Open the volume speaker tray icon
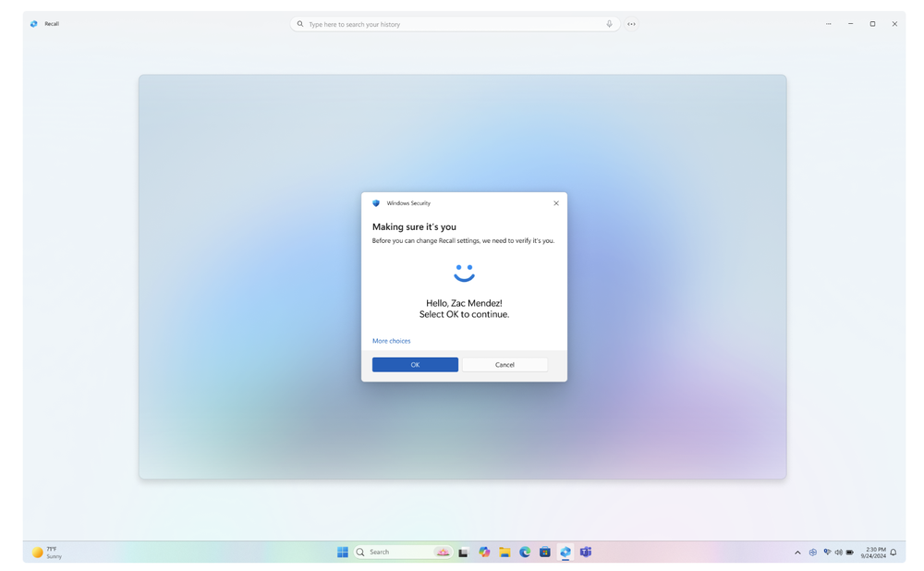 click(x=839, y=553)
